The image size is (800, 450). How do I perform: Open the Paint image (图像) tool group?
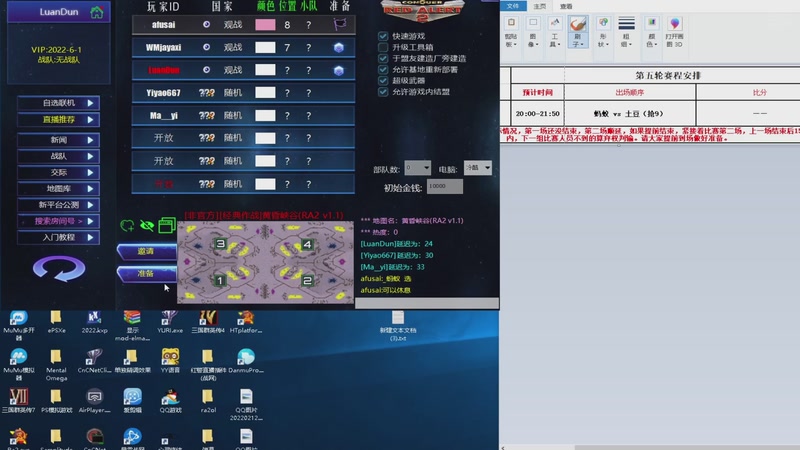[533, 31]
